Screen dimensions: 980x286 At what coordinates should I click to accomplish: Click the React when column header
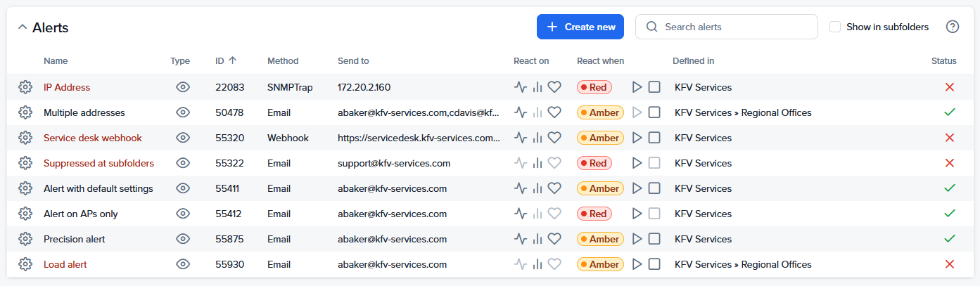coord(600,61)
